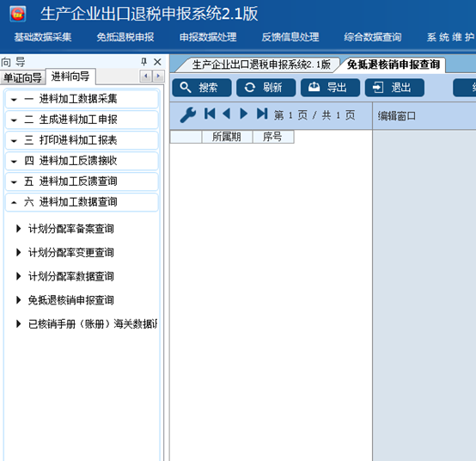Click the 退出 exit button
The image size is (476, 461).
tap(394, 88)
